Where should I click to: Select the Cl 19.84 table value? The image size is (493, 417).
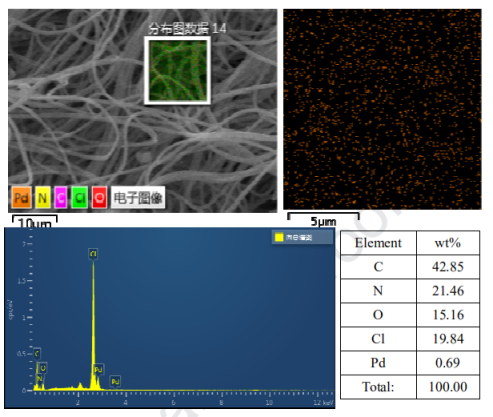(x=448, y=339)
